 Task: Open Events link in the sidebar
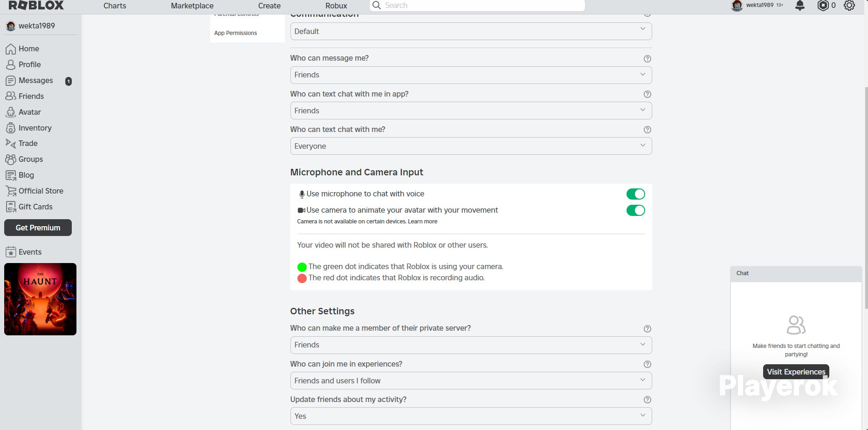(30, 252)
